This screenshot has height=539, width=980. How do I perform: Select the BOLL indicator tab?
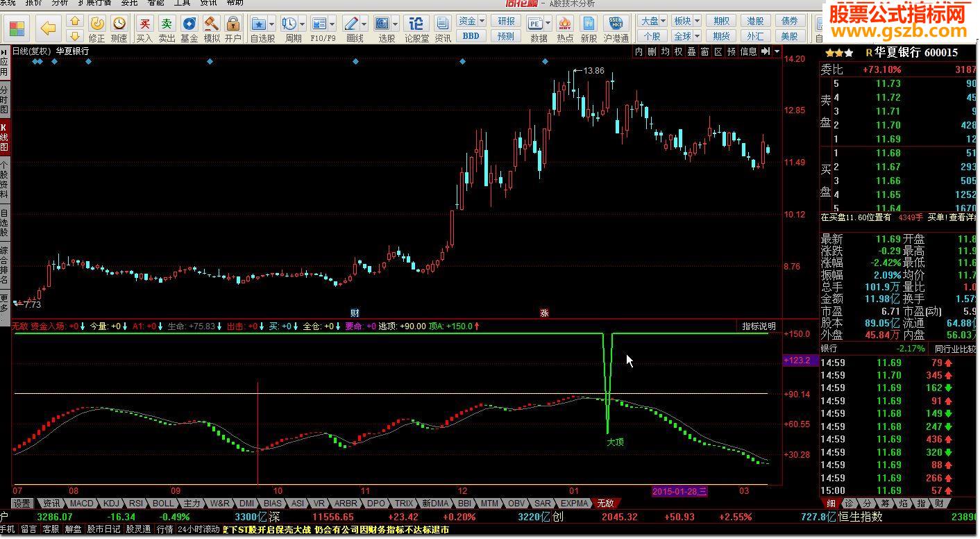pyautogui.click(x=163, y=504)
